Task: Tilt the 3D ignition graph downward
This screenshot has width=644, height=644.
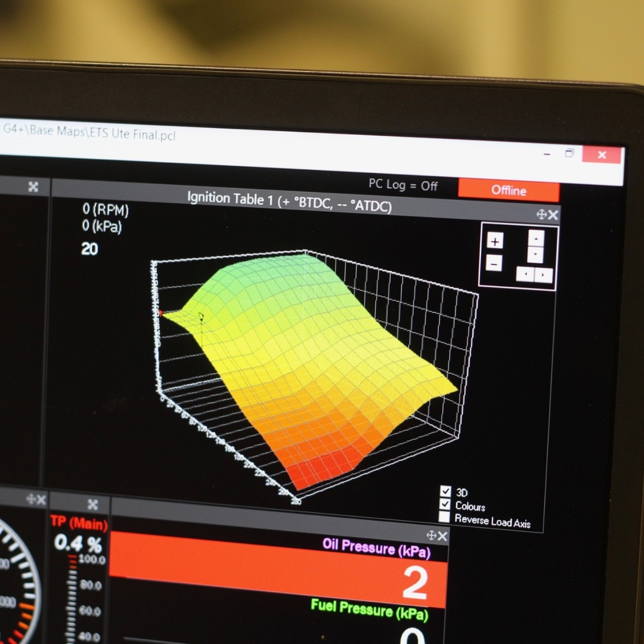Action: tap(535, 255)
